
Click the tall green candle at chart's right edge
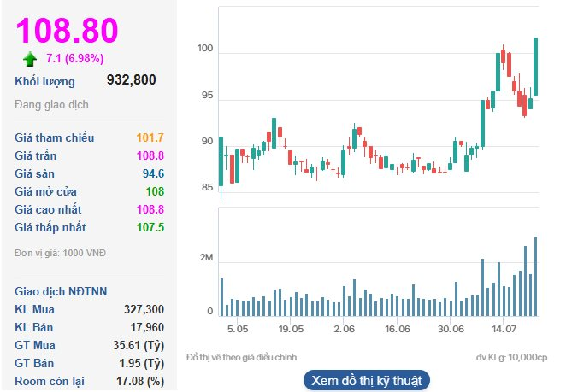(x=535, y=67)
